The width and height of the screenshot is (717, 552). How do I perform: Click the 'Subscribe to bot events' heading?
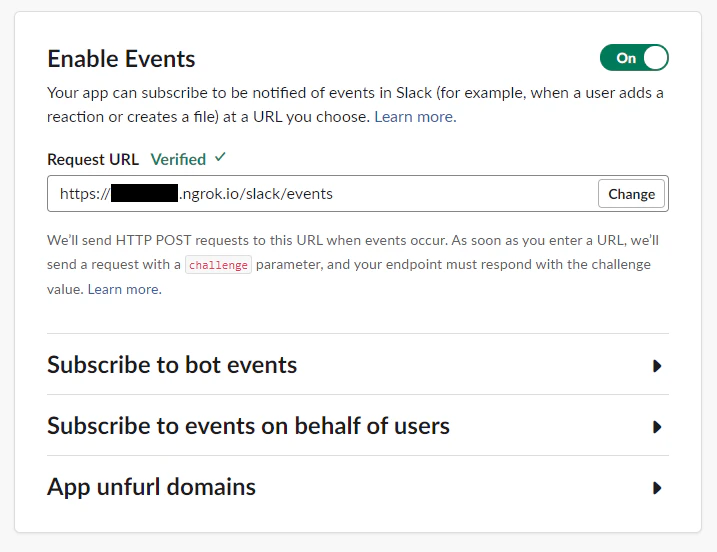pos(172,365)
